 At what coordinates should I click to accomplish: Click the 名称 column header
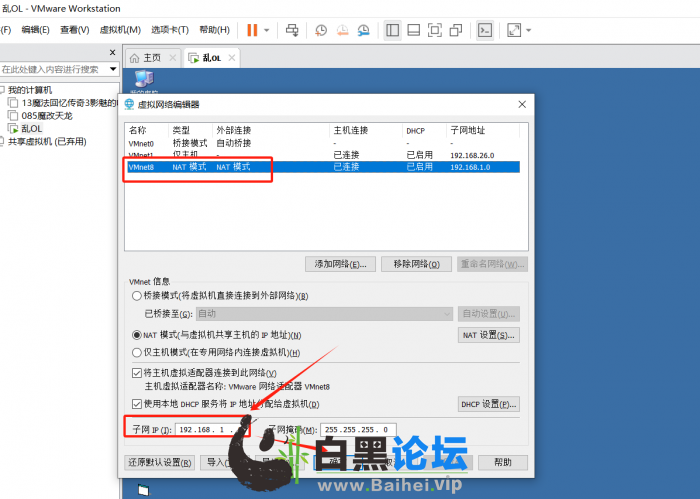[x=138, y=130]
